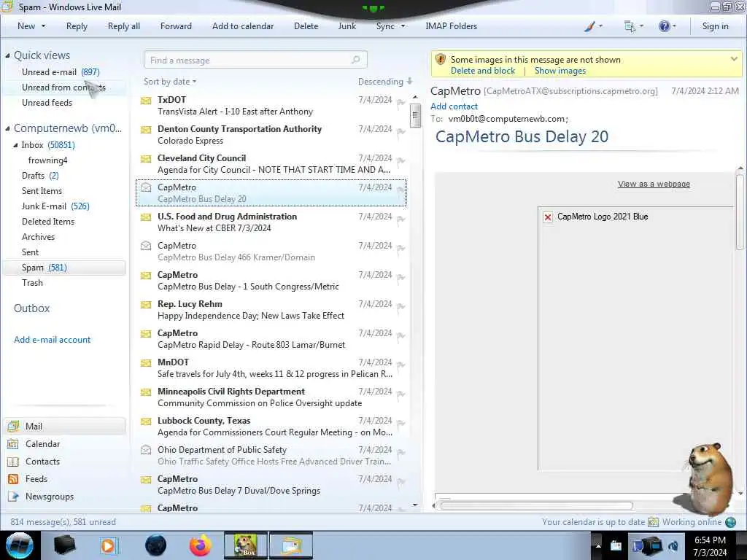747x560 pixels.
Task: Click the Find a message search field
Action: 255,60
